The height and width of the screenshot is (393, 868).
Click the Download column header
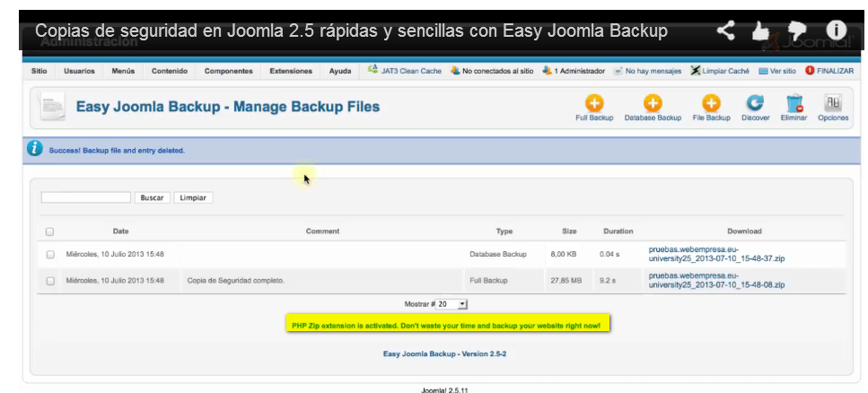744,231
